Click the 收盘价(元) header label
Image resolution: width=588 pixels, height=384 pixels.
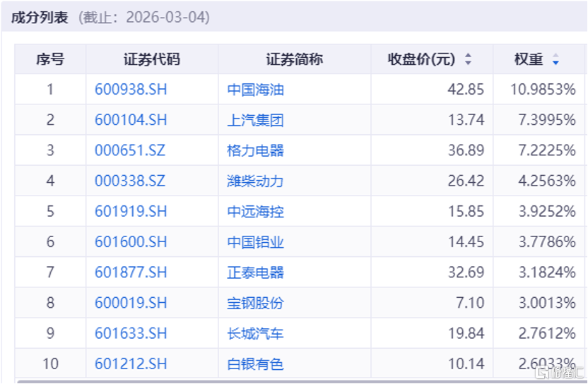point(421,59)
